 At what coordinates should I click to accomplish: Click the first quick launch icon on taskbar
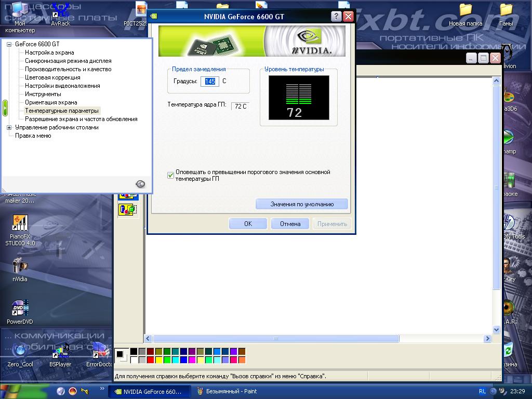tap(61, 391)
